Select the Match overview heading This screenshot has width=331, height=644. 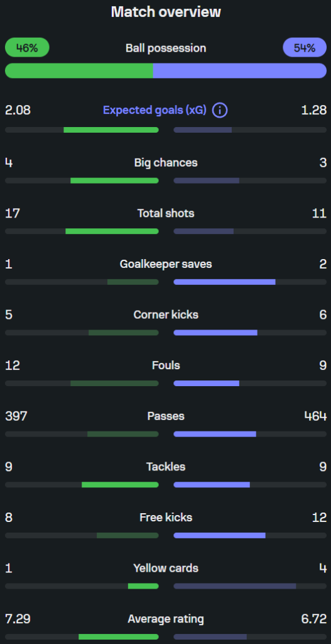(166, 12)
